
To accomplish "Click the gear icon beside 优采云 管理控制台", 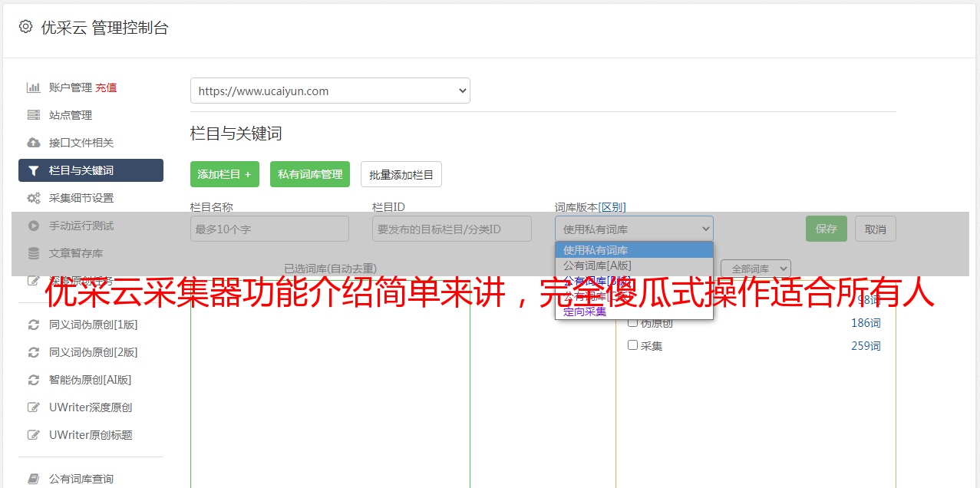I will (25, 27).
